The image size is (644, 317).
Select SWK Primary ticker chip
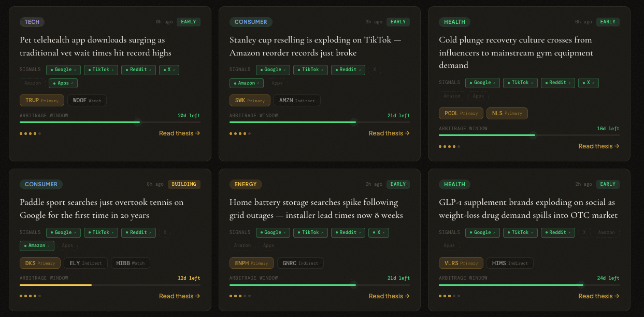250,100
